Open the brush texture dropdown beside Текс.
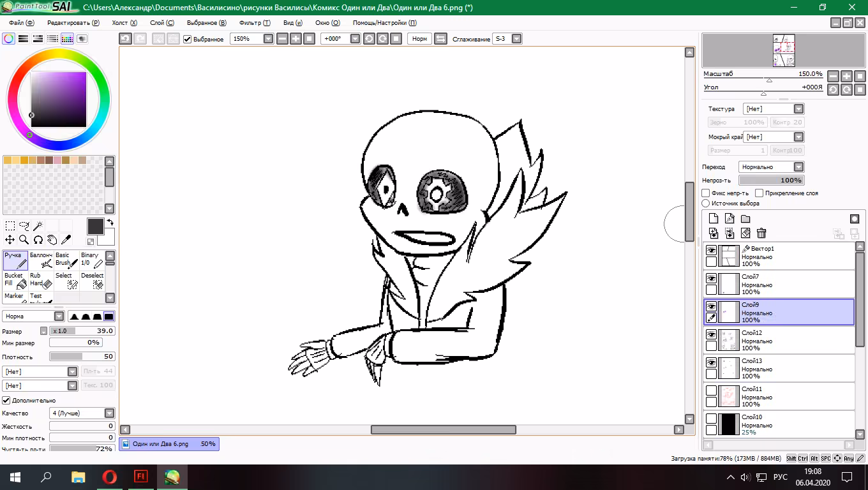This screenshot has height=490, width=868. coord(40,385)
